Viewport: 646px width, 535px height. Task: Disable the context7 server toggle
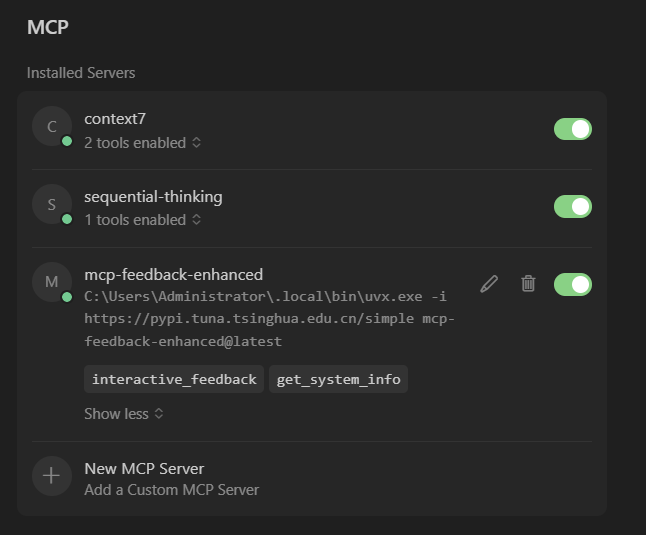click(x=573, y=129)
